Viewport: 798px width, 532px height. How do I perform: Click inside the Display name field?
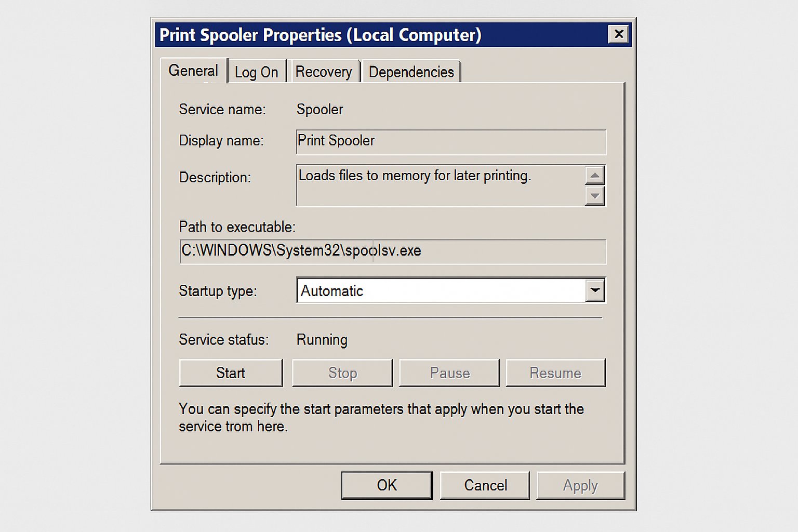(x=450, y=141)
